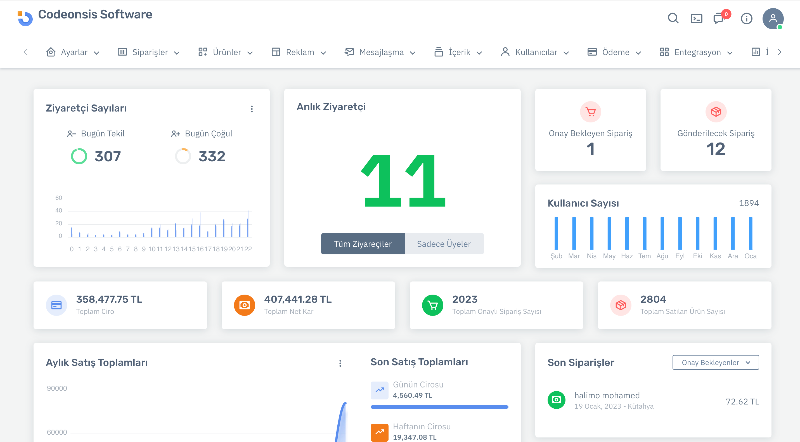800x442 pixels.
Task: Click the Codeonsis Software logo
Action: (85, 16)
